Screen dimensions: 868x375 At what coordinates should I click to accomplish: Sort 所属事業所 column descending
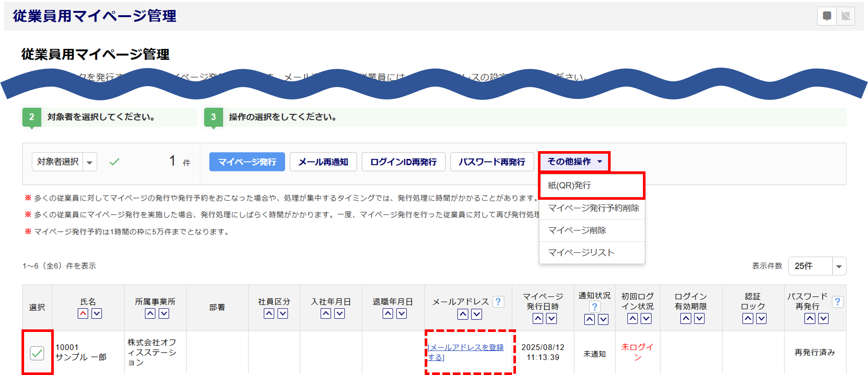tap(164, 314)
